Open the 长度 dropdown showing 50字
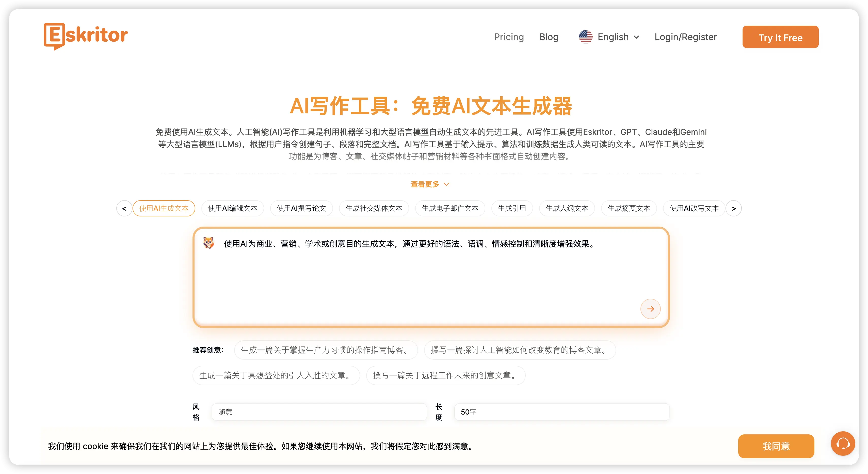Screen dimensions: 868x474 tap(561, 412)
